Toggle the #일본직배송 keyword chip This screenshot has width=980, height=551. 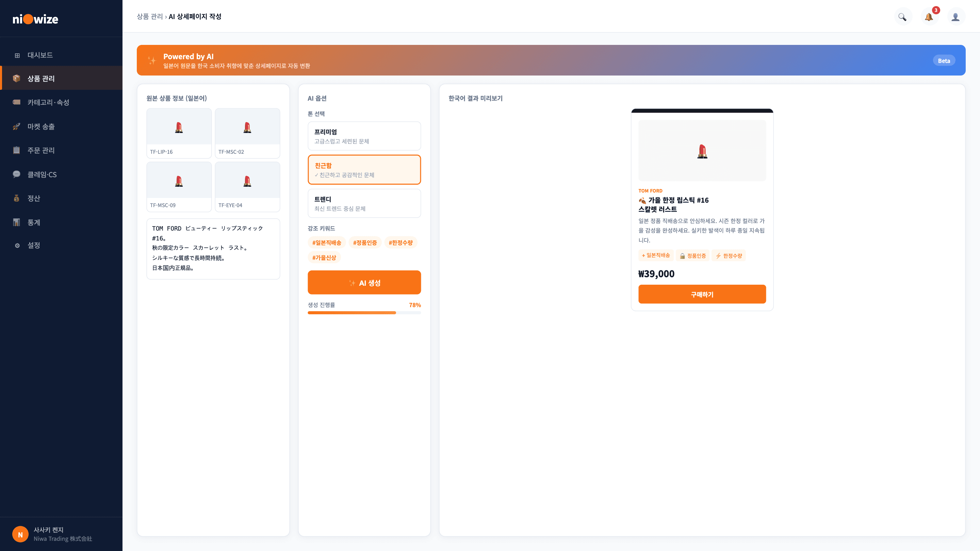326,243
